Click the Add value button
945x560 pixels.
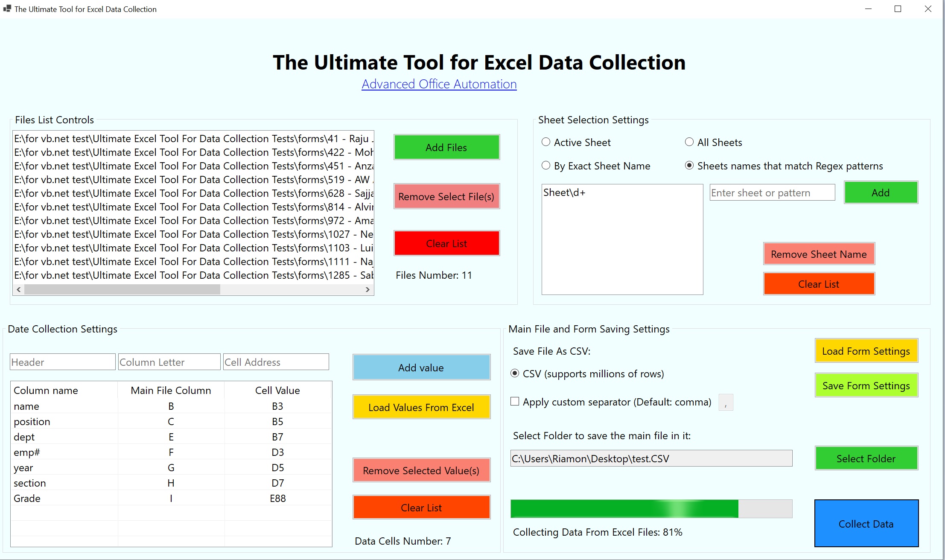[421, 367]
